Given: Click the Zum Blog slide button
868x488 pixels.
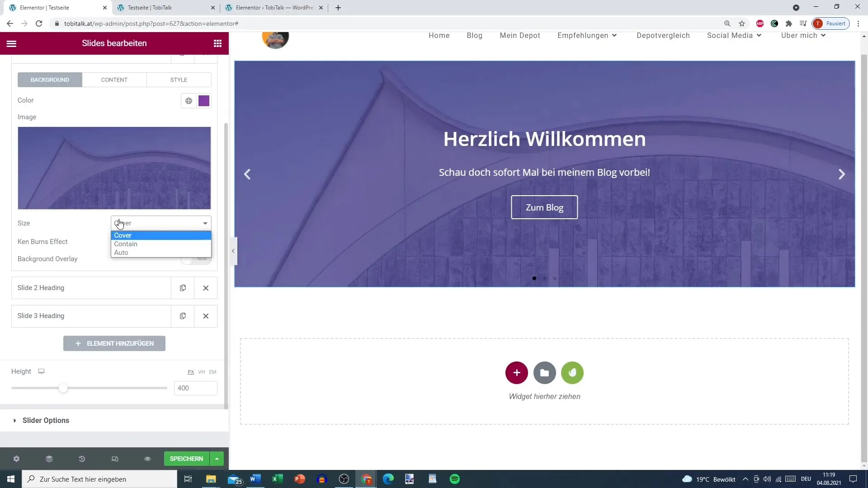Looking at the screenshot, I should (x=544, y=207).
